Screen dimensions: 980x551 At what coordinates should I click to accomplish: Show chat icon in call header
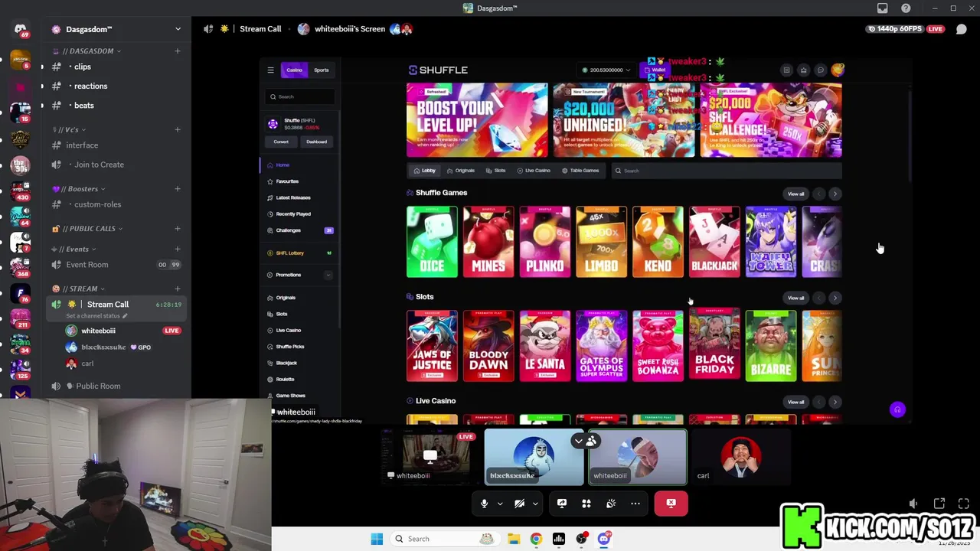(x=962, y=29)
